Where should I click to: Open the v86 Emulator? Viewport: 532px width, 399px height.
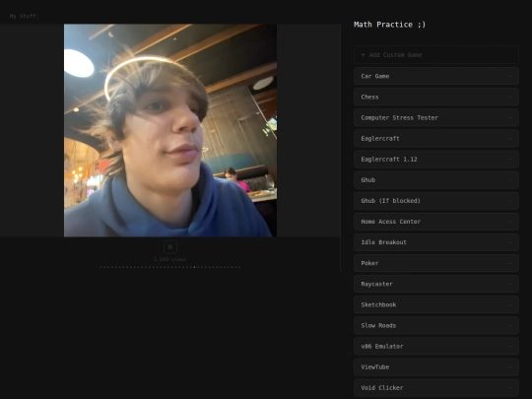436,346
